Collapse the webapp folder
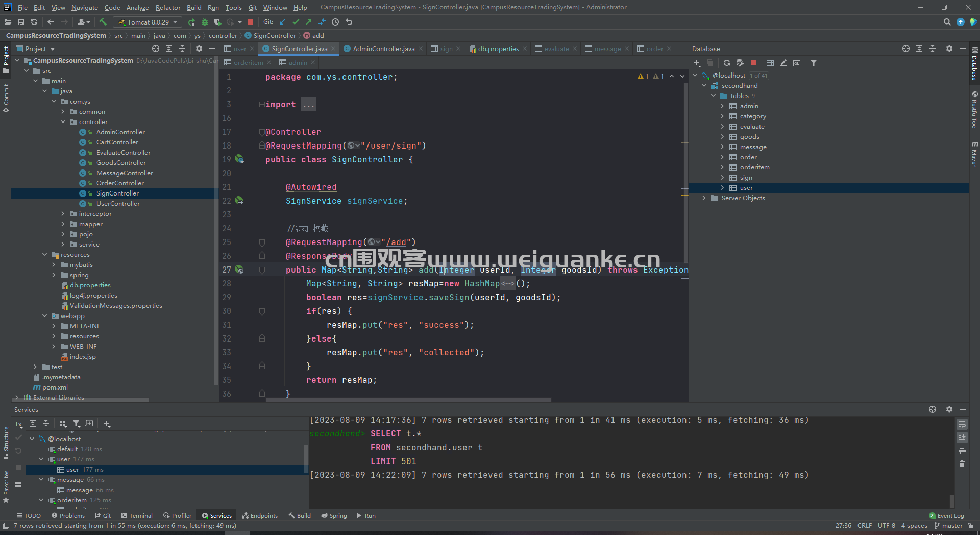980x535 pixels. [x=45, y=316]
